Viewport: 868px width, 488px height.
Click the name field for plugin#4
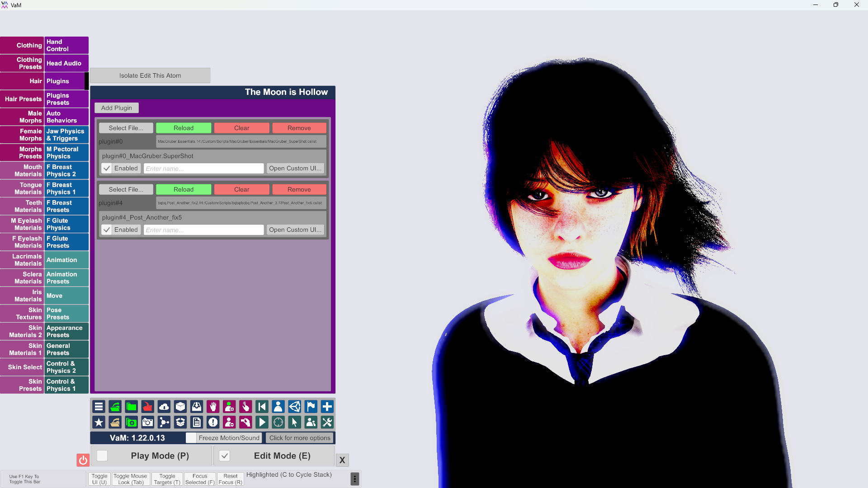(204, 230)
